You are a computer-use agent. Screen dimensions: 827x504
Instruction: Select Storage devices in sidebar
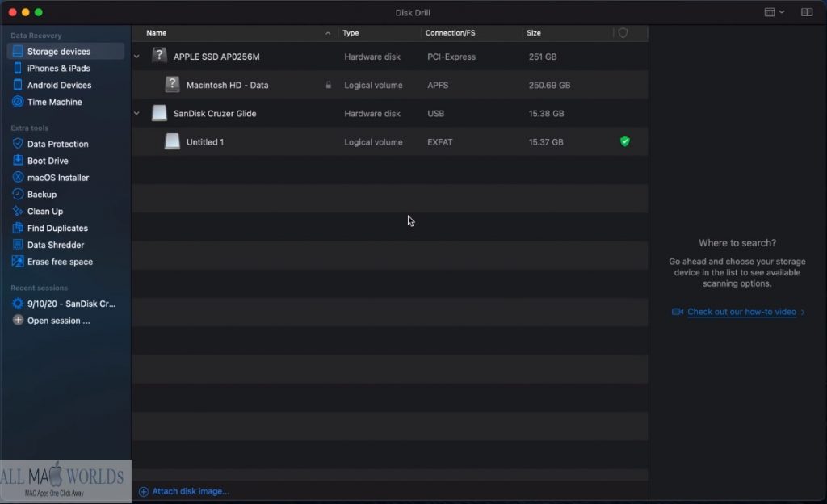click(x=65, y=51)
